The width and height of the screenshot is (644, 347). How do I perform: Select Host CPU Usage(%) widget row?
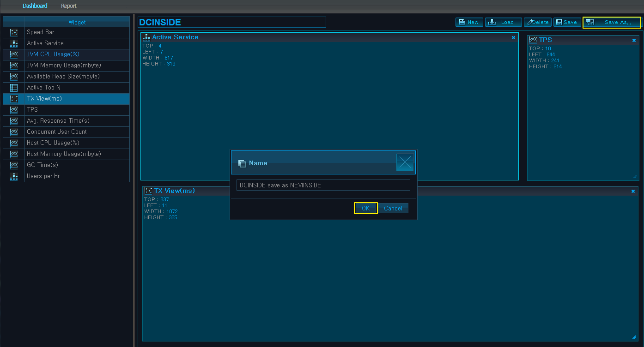coord(67,143)
